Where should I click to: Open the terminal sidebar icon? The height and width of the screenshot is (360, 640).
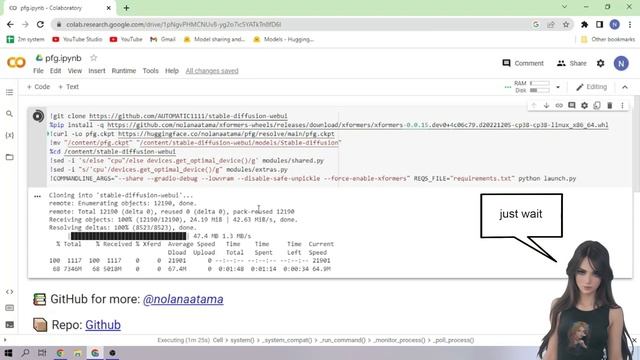point(9,325)
